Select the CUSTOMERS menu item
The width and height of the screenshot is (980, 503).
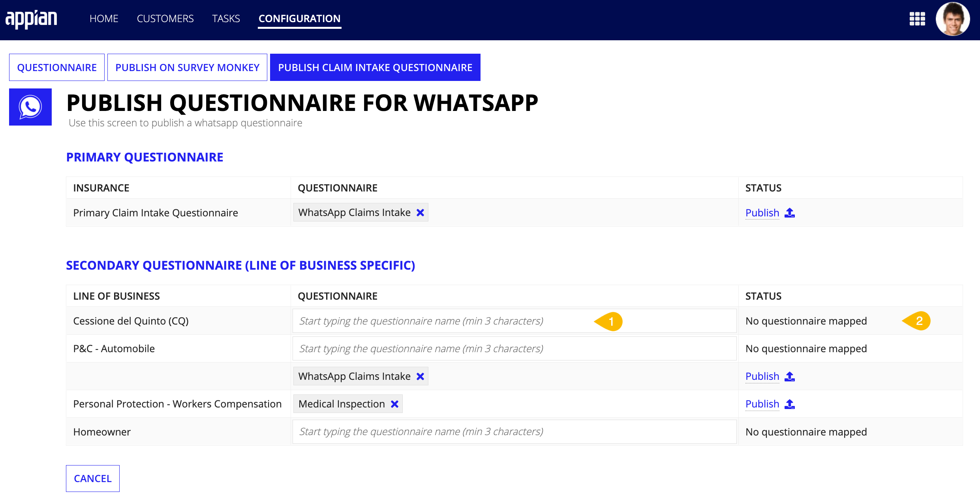point(165,18)
